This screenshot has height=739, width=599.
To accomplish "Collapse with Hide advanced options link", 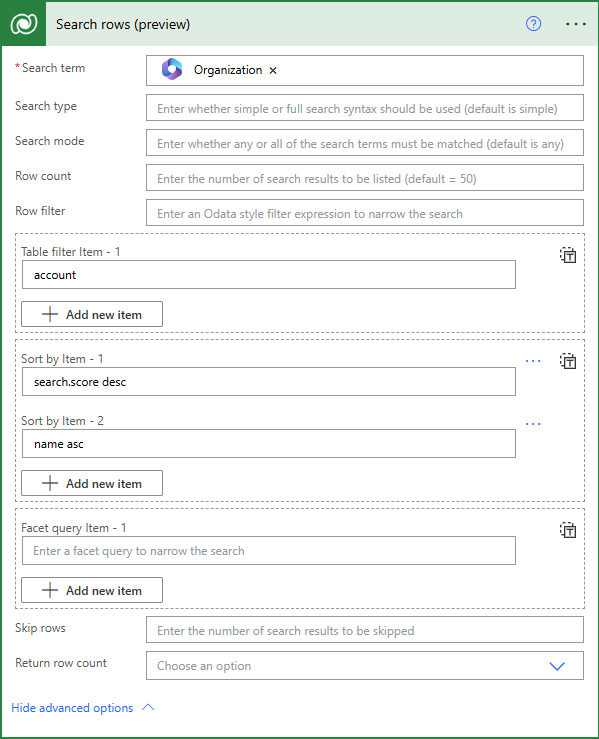I will [x=72, y=708].
